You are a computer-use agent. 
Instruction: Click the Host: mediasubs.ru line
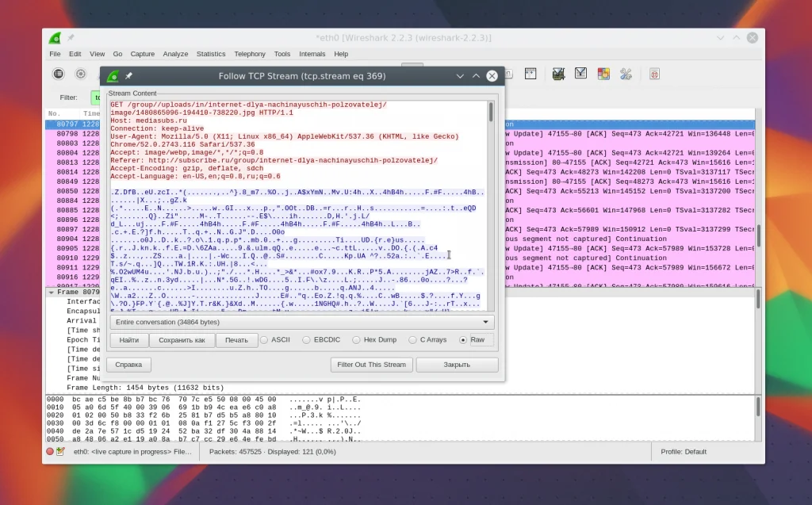(148, 121)
